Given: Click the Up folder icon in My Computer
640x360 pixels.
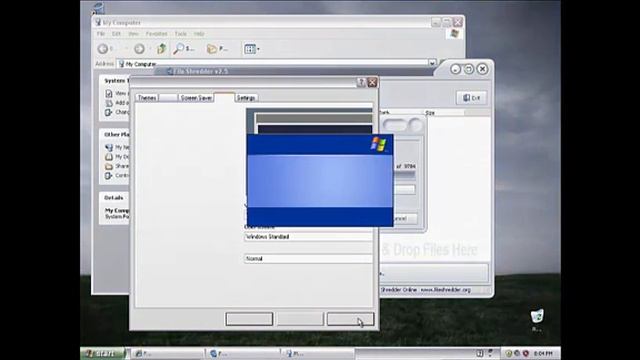Looking at the screenshot, I should pos(162,49).
